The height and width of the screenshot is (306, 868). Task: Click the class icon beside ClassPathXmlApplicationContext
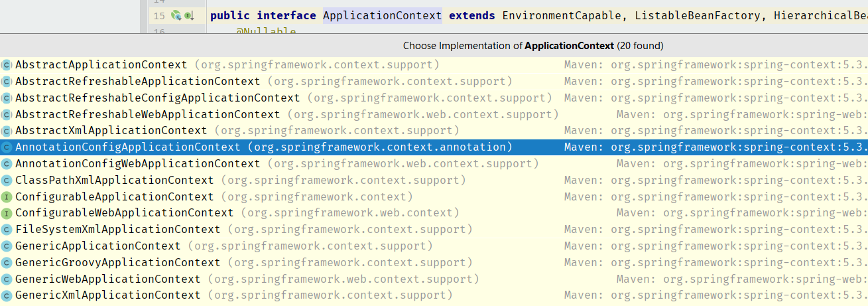pyautogui.click(x=7, y=180)
